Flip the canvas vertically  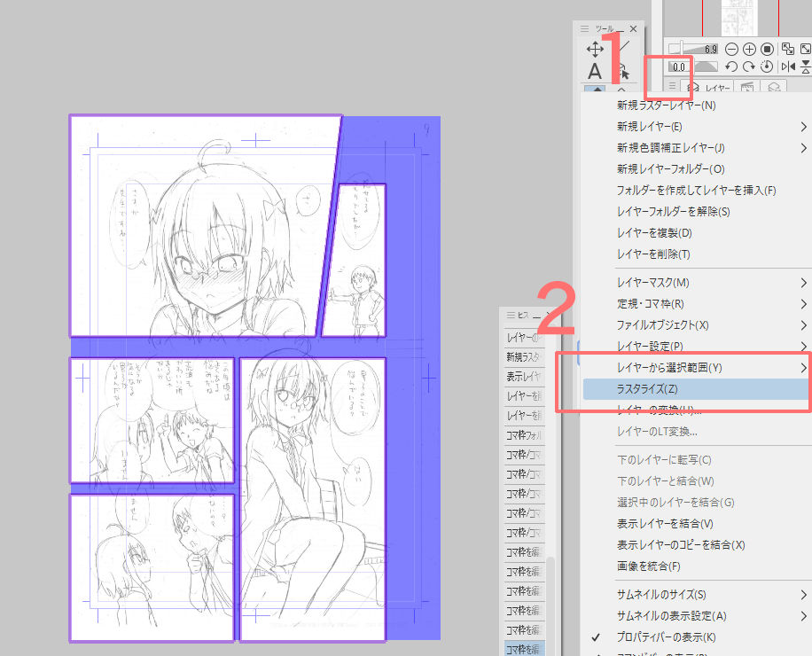tap(806, 66)
